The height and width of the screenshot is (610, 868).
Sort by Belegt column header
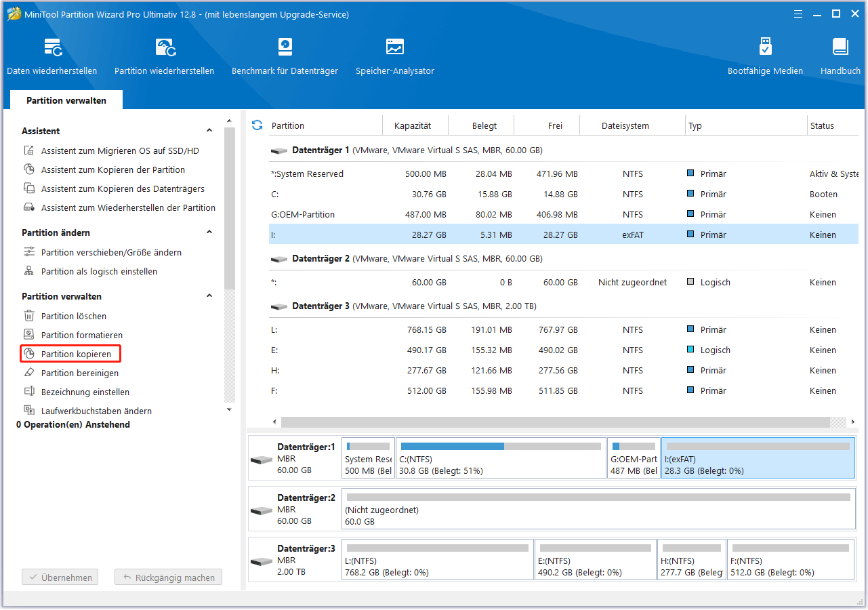484,125
